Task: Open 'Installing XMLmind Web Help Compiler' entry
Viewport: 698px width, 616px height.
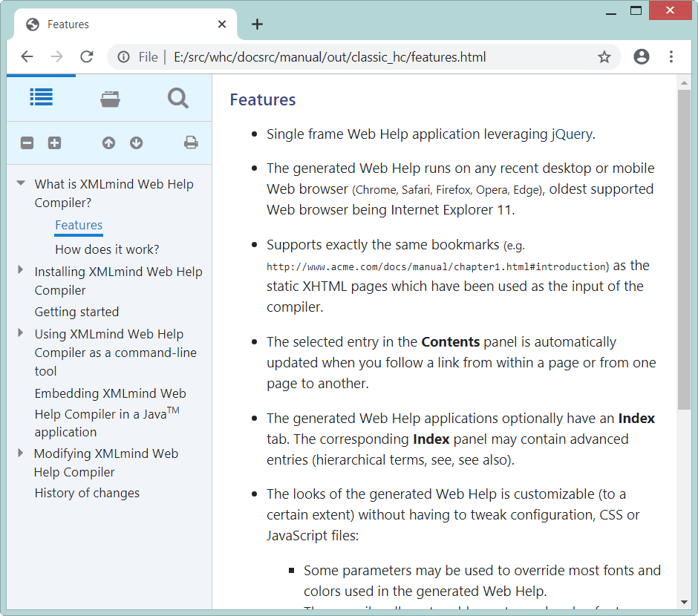Action: click(118, 281)
